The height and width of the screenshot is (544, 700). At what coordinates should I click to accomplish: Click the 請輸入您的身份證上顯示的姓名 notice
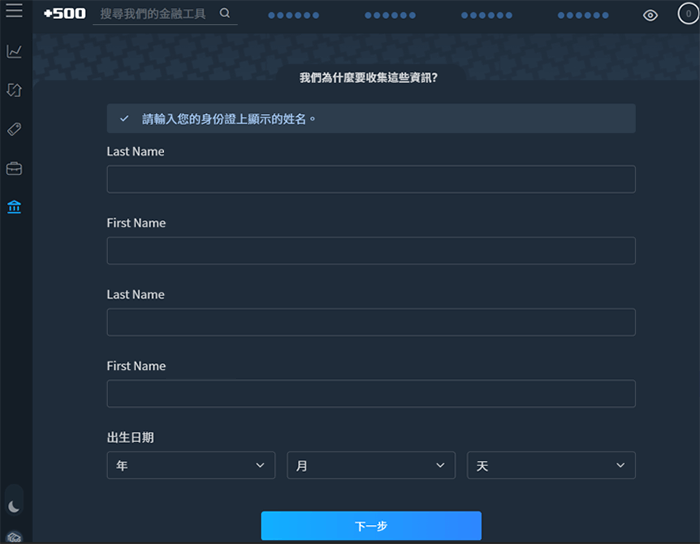(x=371, y=118)
